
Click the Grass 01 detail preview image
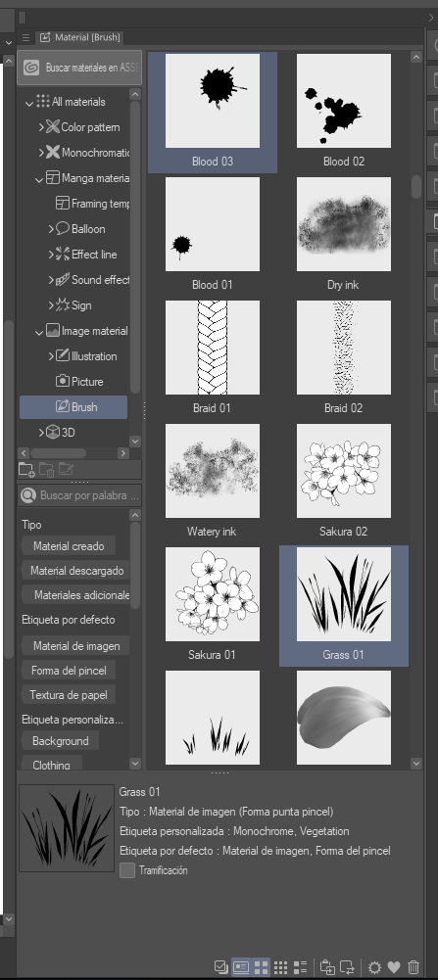[67, 828]
